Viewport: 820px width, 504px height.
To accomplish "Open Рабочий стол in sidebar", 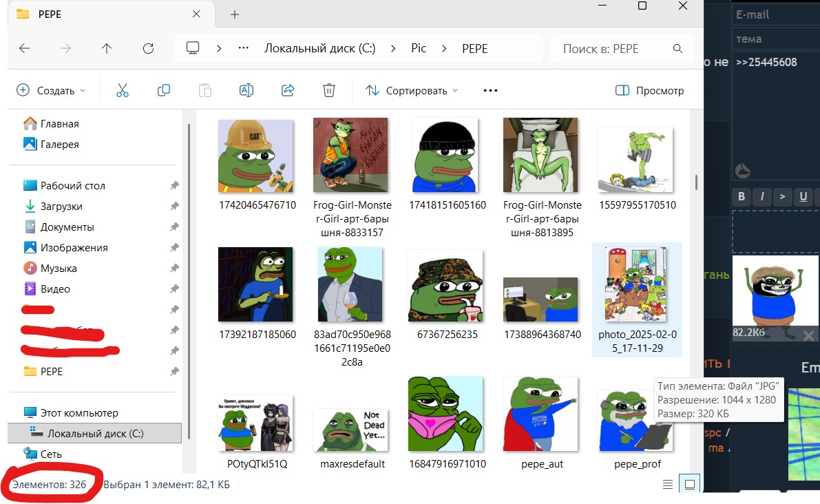I will (73, 186).
